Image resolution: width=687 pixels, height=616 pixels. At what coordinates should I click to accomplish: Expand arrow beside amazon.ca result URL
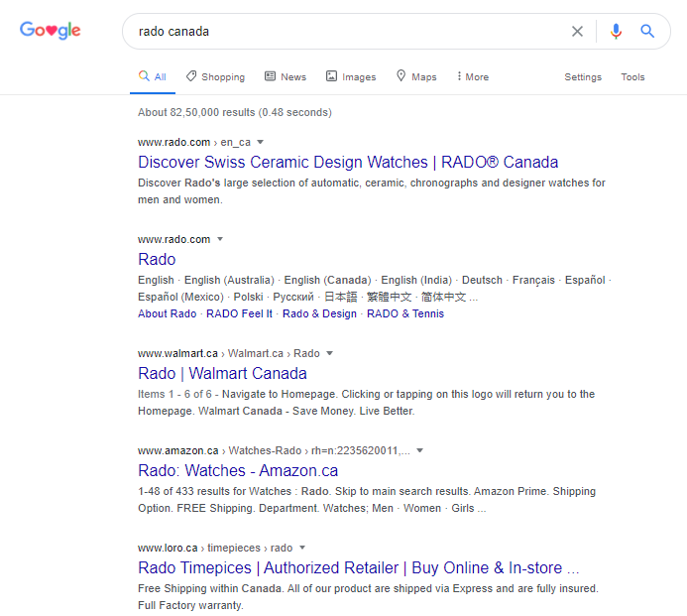tap(419, 450)
